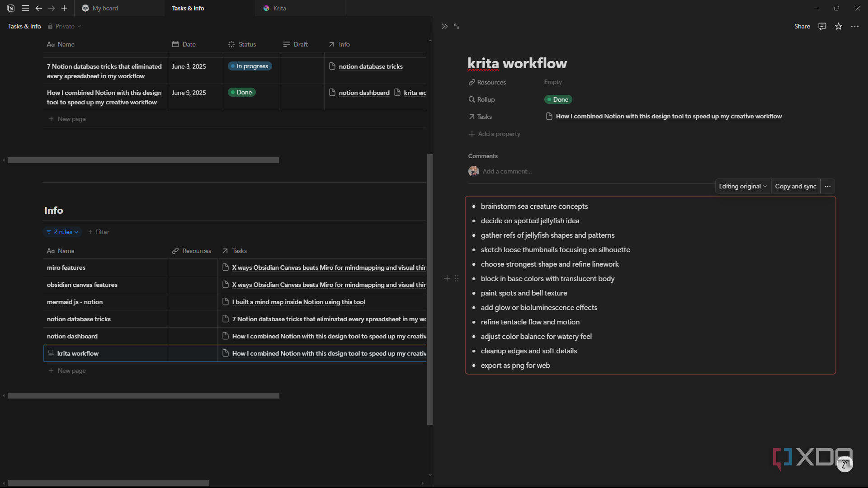
Task: Click the block drag handle icon
Action: coord(457,278)
